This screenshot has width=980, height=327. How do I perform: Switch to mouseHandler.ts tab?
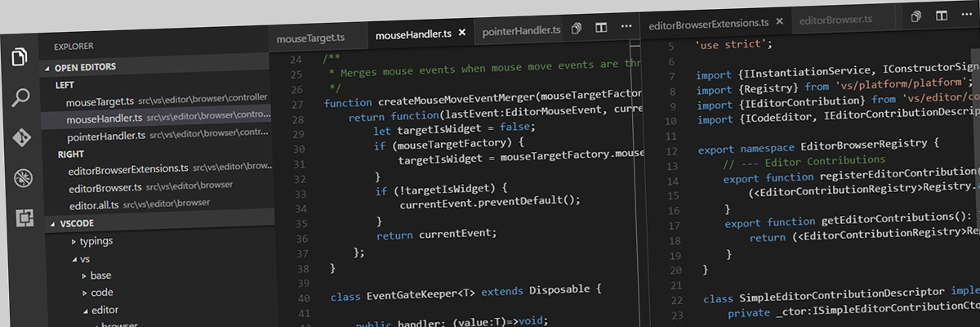point(413,34)
